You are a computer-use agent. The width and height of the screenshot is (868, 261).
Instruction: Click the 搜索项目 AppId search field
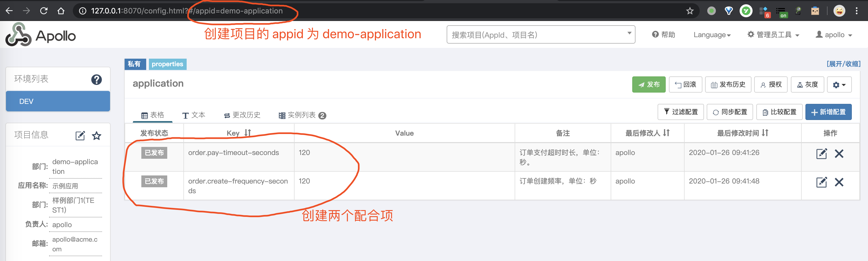539,35
